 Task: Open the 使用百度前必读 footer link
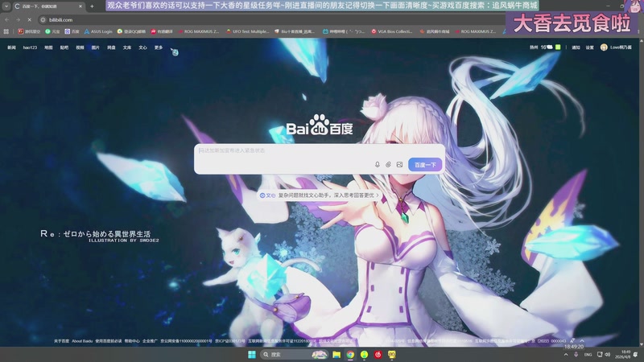click(x=109, y=341)
